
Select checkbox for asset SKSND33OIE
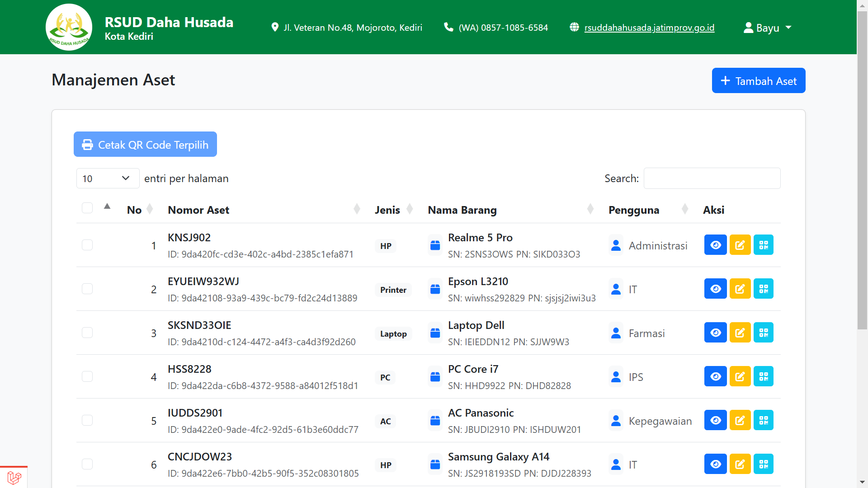coord(87,333)
